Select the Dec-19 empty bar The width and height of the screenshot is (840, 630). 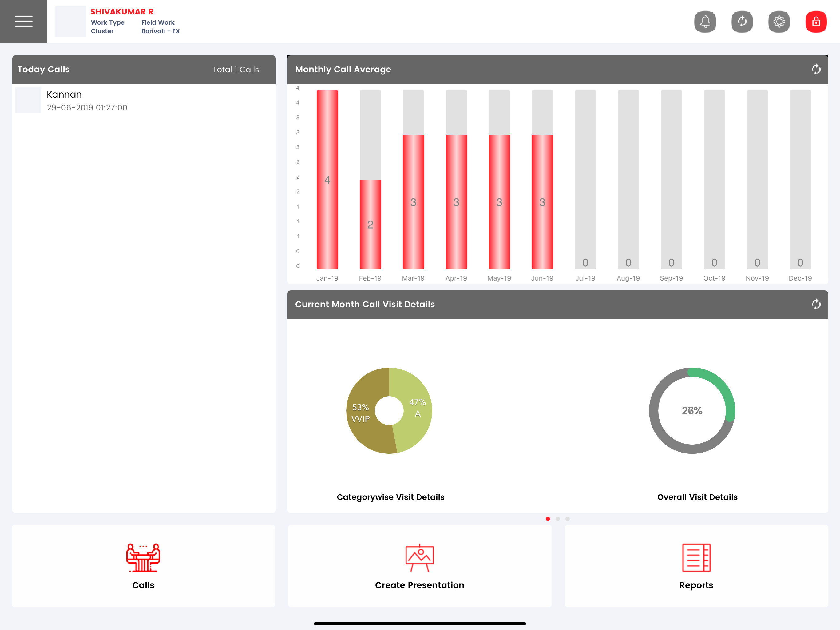click(801, 179)
